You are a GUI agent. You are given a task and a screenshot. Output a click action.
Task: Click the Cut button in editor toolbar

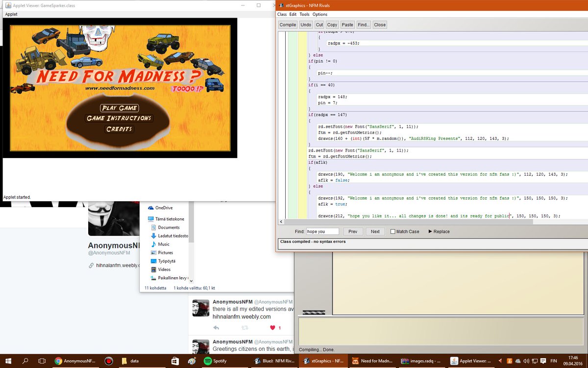(x=319, y=25)
